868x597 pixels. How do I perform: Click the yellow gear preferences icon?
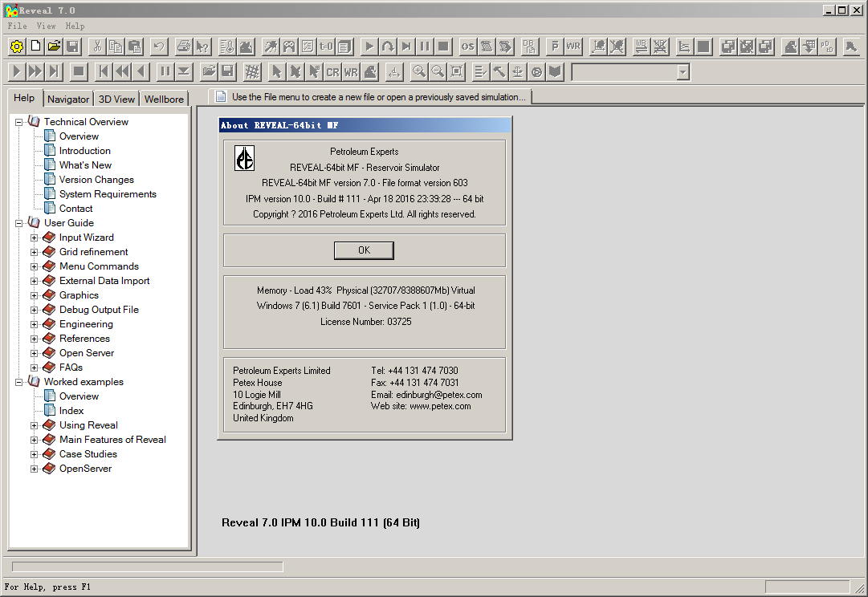point(17,47)
